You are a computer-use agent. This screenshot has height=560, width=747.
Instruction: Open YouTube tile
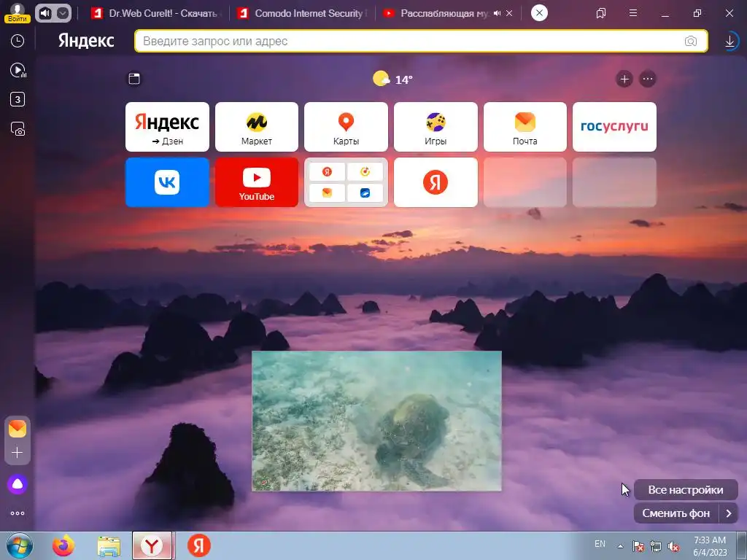coord(257,182)
